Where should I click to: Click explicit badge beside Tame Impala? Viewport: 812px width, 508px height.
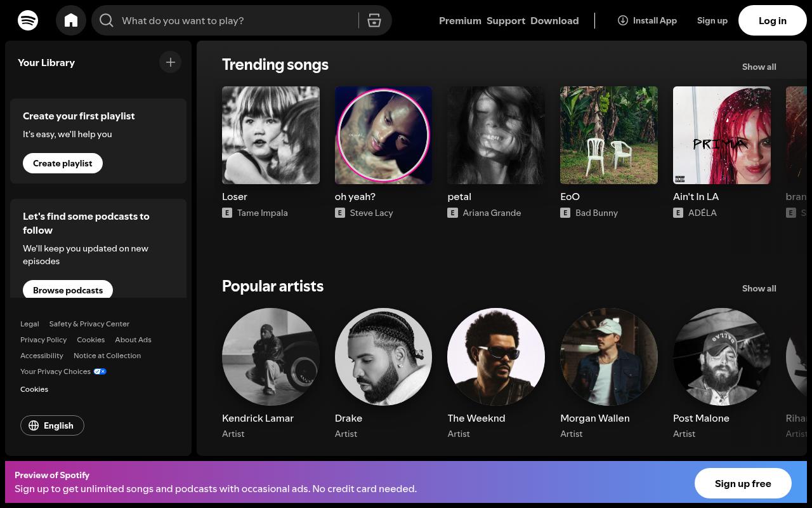tap(227, 213)
